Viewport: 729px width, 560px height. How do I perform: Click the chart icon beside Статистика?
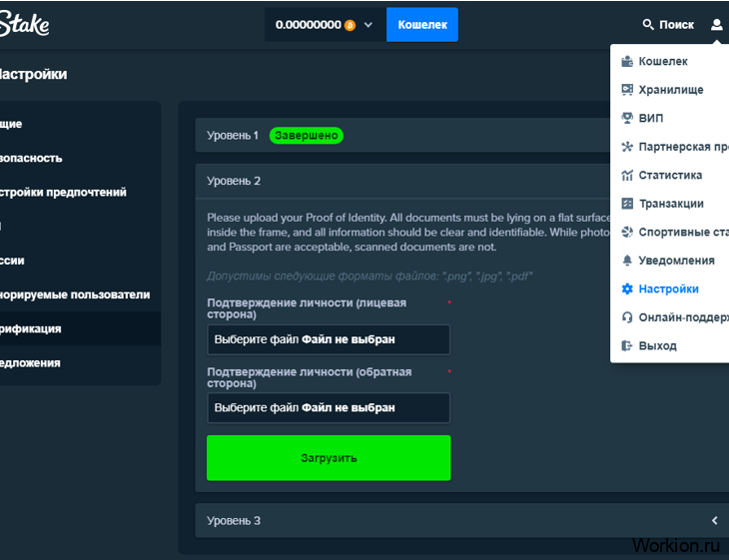627,175
